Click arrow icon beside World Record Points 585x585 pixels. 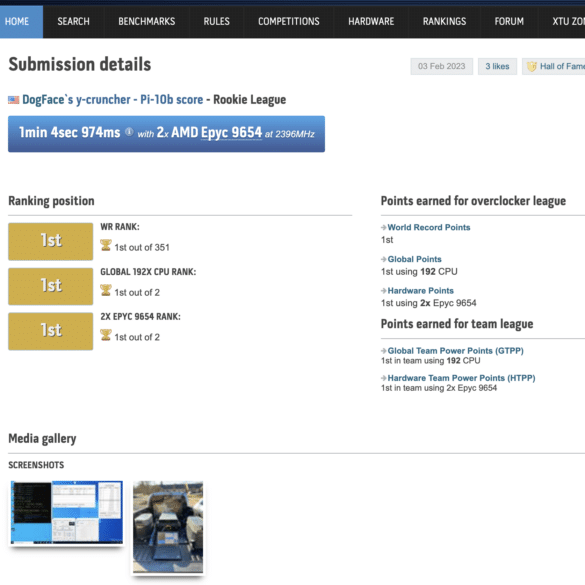384,227
